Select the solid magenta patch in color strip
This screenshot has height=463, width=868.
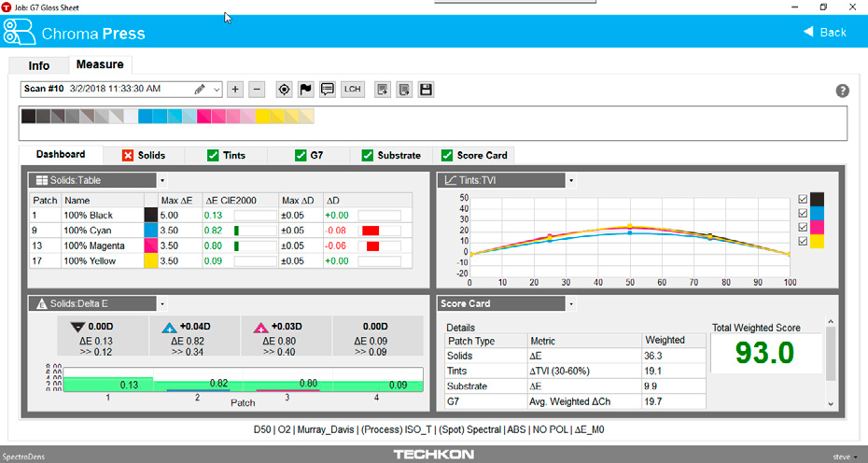coord(203,116)
